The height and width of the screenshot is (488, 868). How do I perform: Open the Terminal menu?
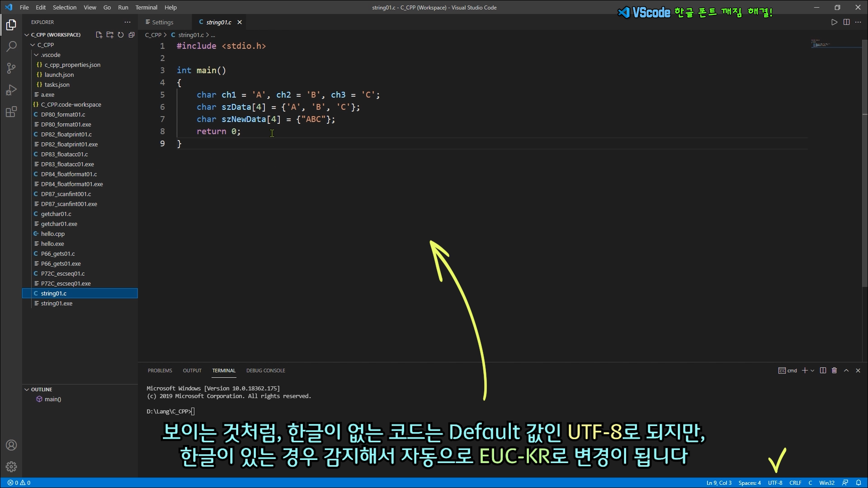pos(146,7)
